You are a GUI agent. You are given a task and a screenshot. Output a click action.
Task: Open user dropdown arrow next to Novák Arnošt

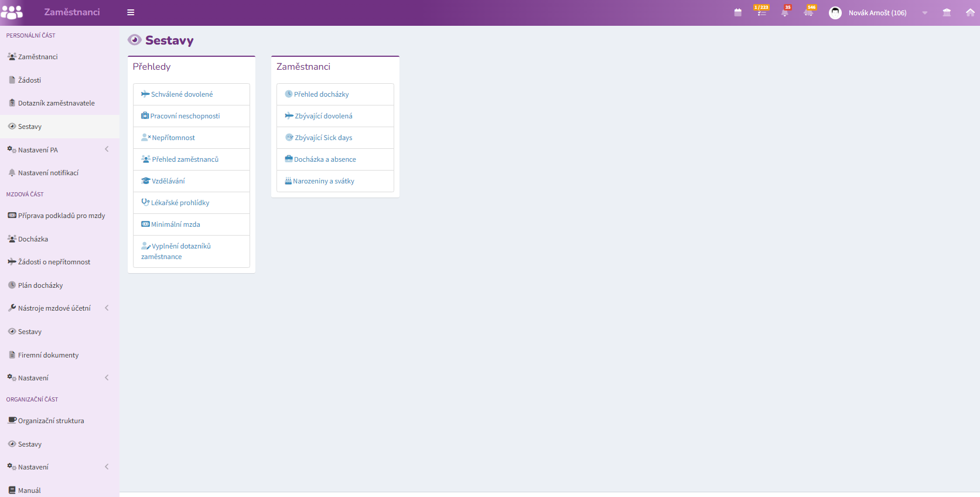(925, 13)
